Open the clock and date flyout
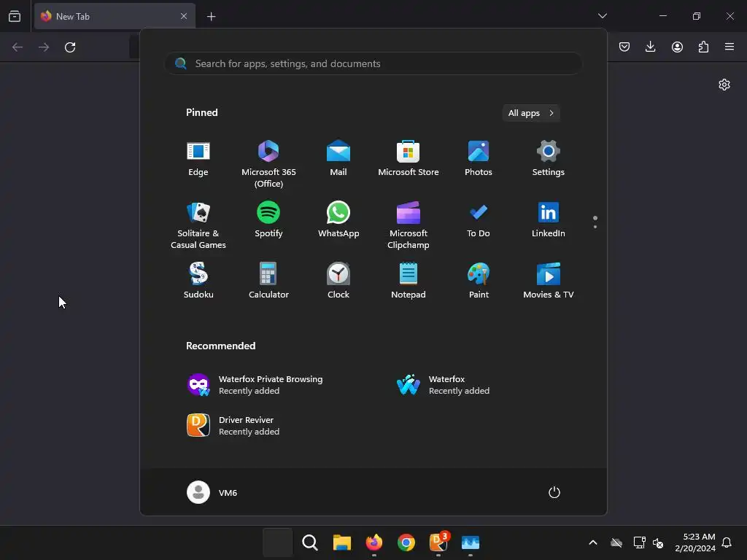This screenshot has width=747, height=560. (695, 542)
